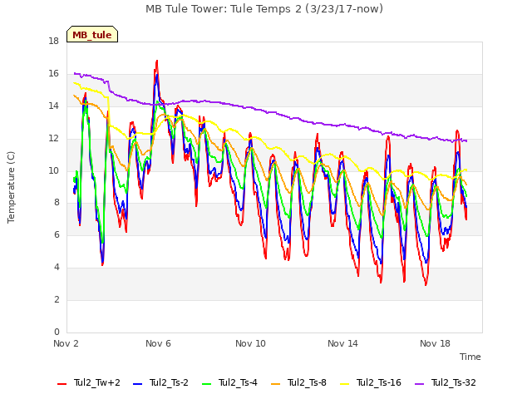Click the Nov 18 tick label
This screenshot has width=532, height=399.
[435, 343]
